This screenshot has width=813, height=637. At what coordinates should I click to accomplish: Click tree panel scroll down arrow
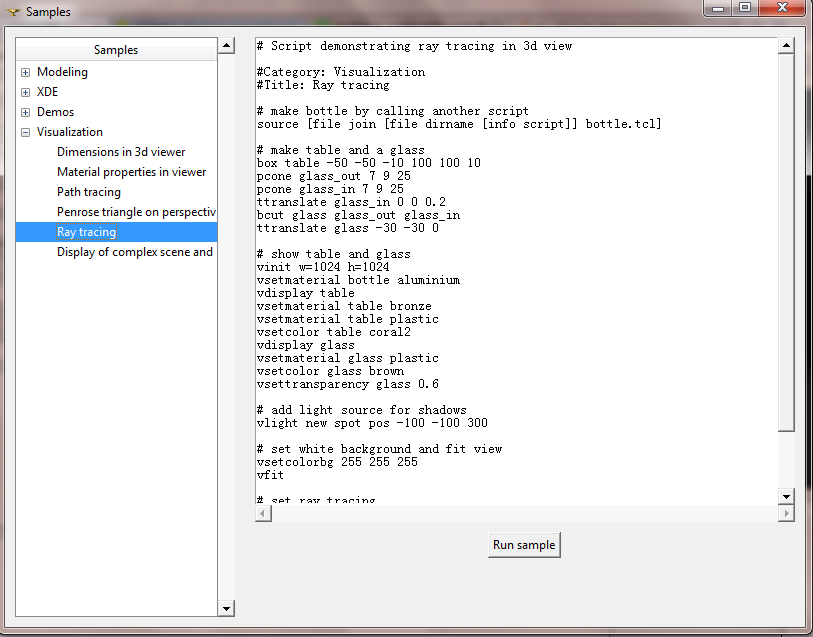[x=226, y=608]
